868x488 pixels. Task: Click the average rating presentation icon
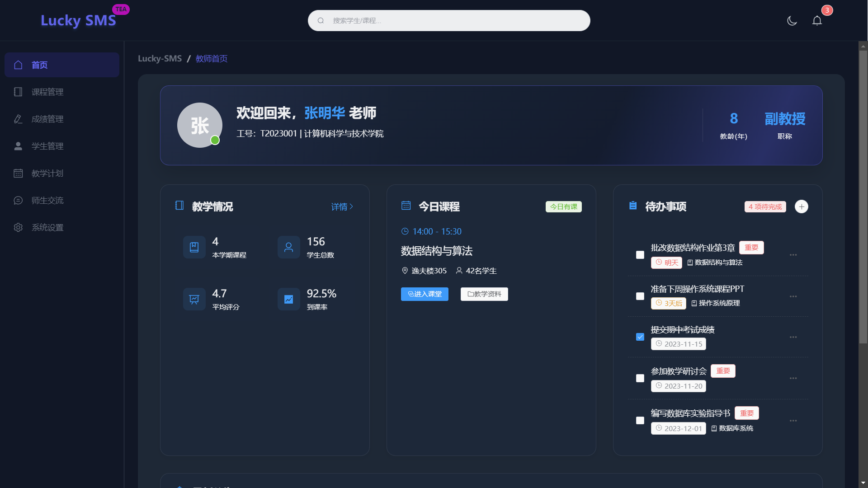(194, 299)
